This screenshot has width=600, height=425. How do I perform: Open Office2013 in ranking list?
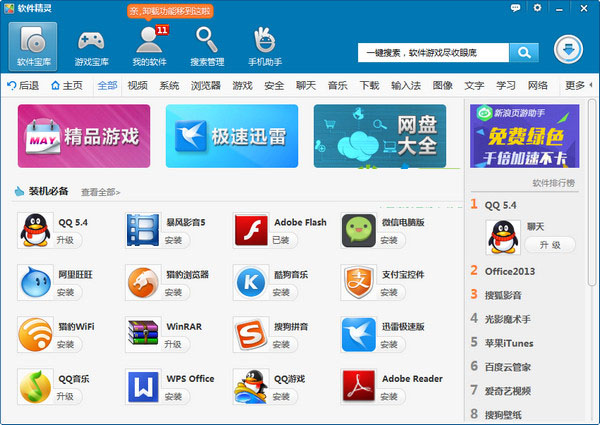(x=510, y=271)
